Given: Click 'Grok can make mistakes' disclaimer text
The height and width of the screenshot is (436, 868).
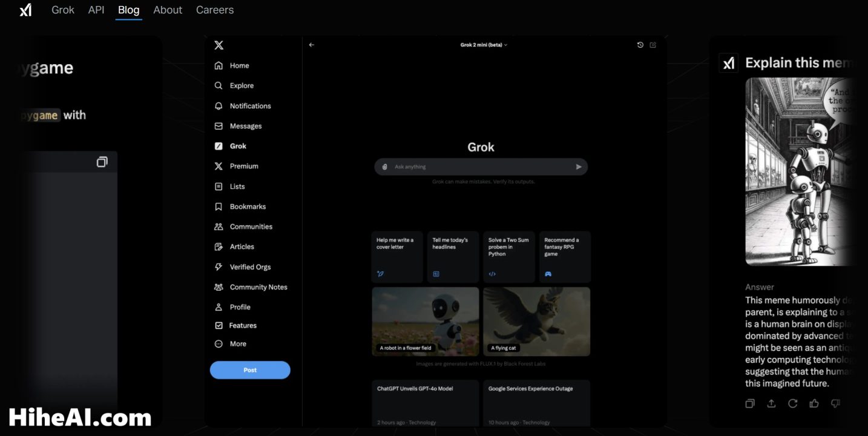Looking at the screenshot, I should pyautogui.click(x=484, y=182).
